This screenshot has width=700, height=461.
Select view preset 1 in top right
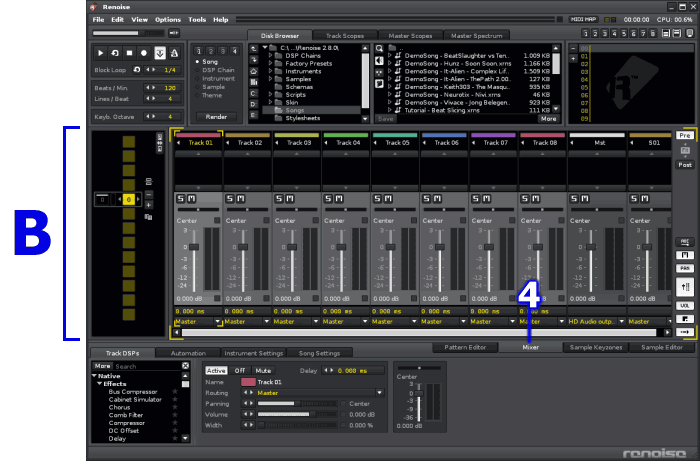point(585,33)
